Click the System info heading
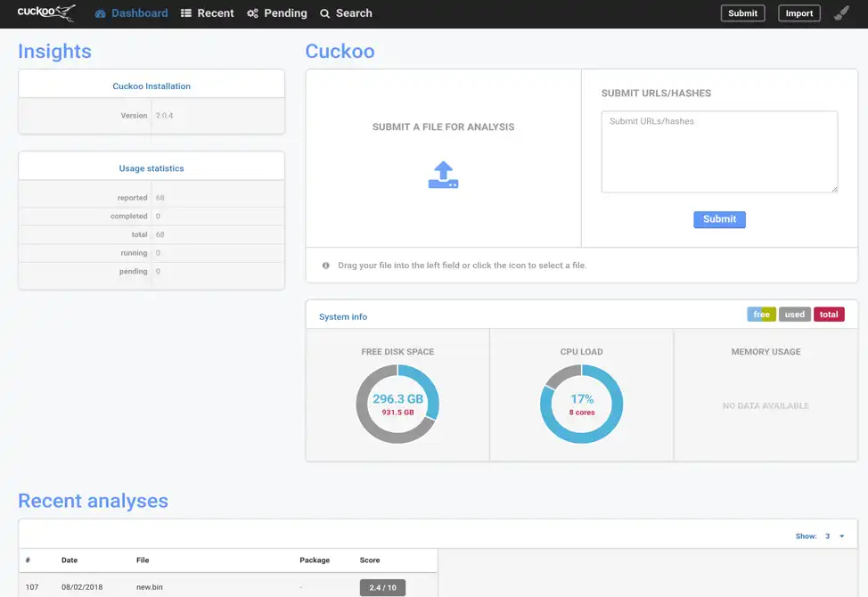 pos(343,316)
